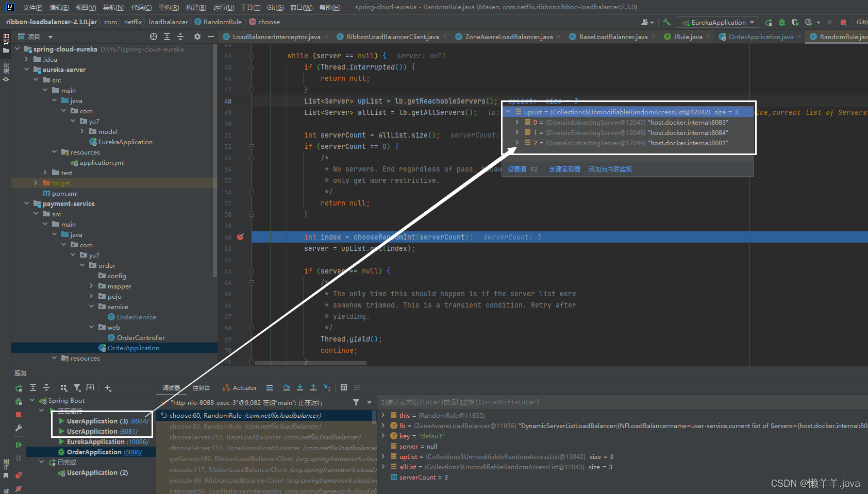Toggle Mute Breakpoints in the debug sidebar

pyautogui.click(x=19, y=488)
